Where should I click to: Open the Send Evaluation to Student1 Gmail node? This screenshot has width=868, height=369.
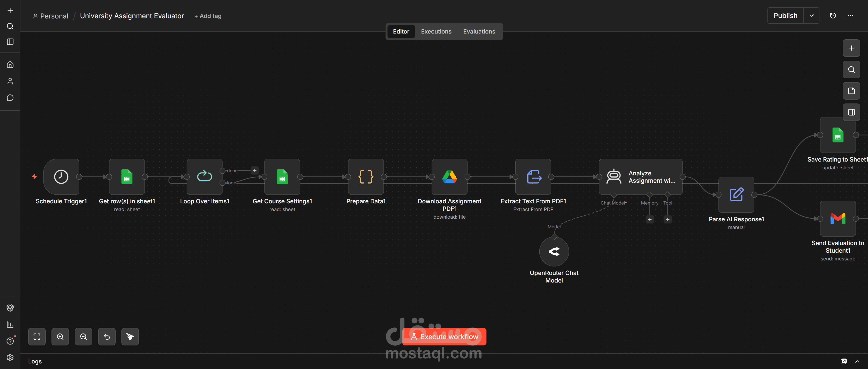point(838,218)
